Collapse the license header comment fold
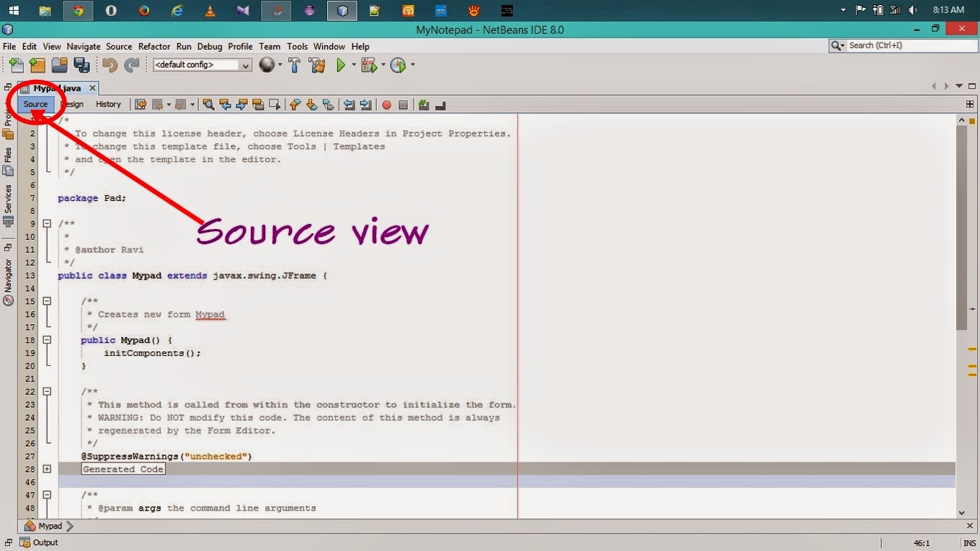The width and height of the screenshot is (980, 551). point(48,121)
